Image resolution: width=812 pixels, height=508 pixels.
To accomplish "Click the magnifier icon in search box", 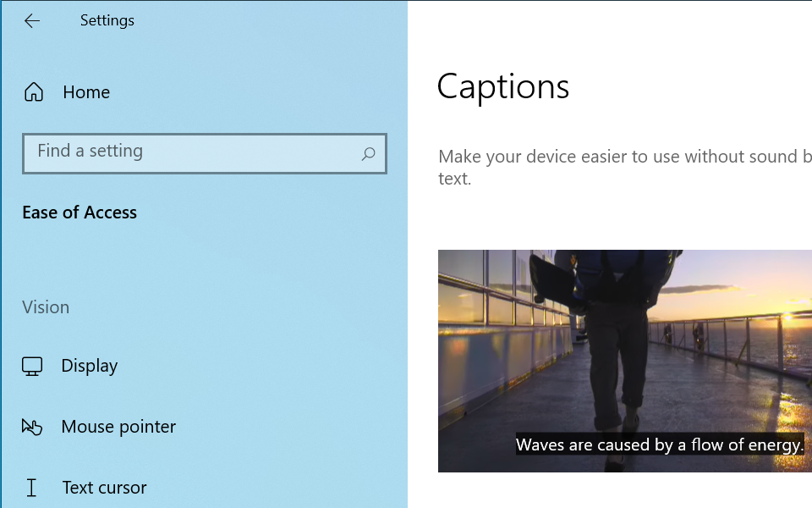I will 368,153.
